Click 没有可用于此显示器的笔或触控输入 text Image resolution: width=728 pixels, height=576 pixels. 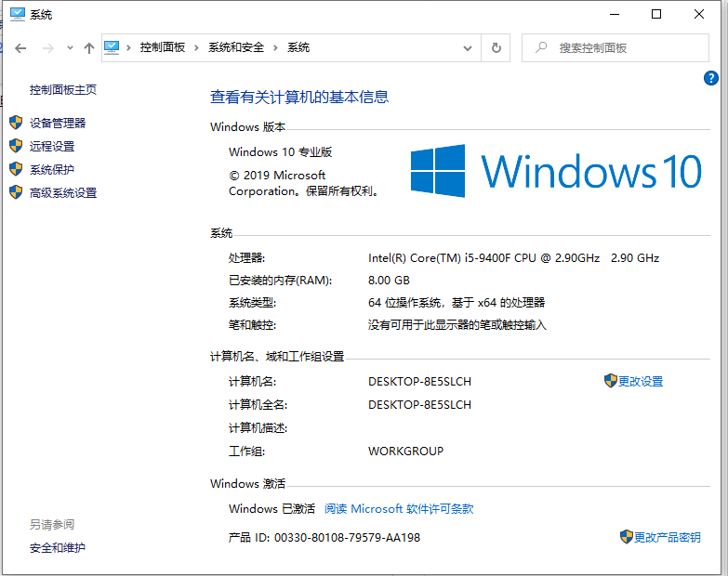[457, 325]
